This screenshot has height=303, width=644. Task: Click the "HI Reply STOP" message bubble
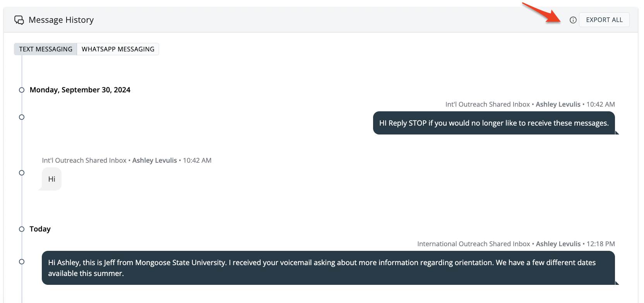[494, 123]
